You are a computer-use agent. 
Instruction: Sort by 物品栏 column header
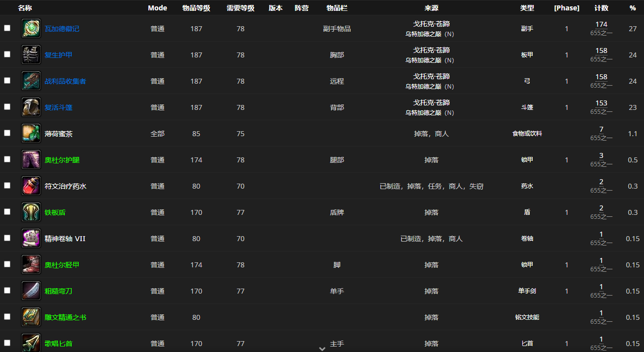click(x=337, y=8)
